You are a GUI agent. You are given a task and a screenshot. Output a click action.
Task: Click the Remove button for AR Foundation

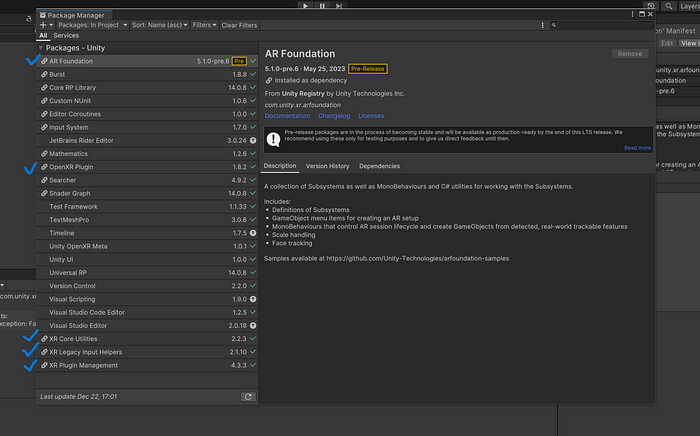[x=630, y=54]
